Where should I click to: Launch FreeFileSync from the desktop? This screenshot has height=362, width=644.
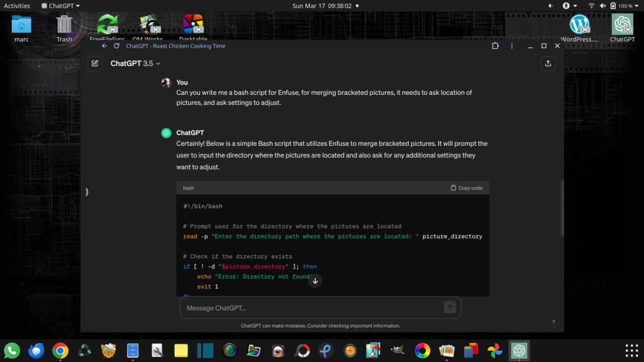107,28
